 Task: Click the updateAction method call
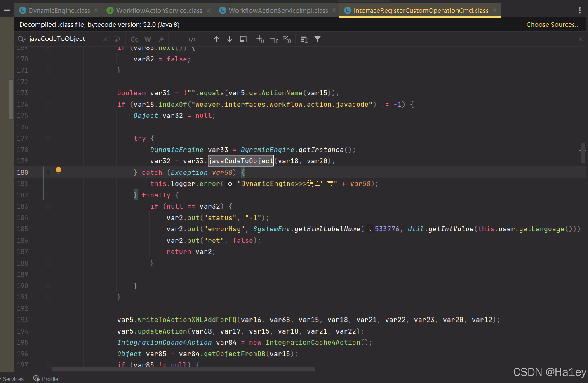(162, 331)
